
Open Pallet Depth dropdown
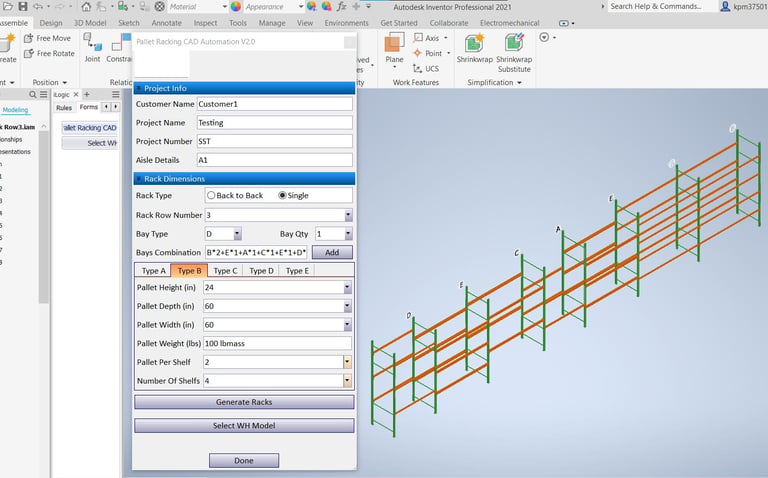tap(347, 306)
